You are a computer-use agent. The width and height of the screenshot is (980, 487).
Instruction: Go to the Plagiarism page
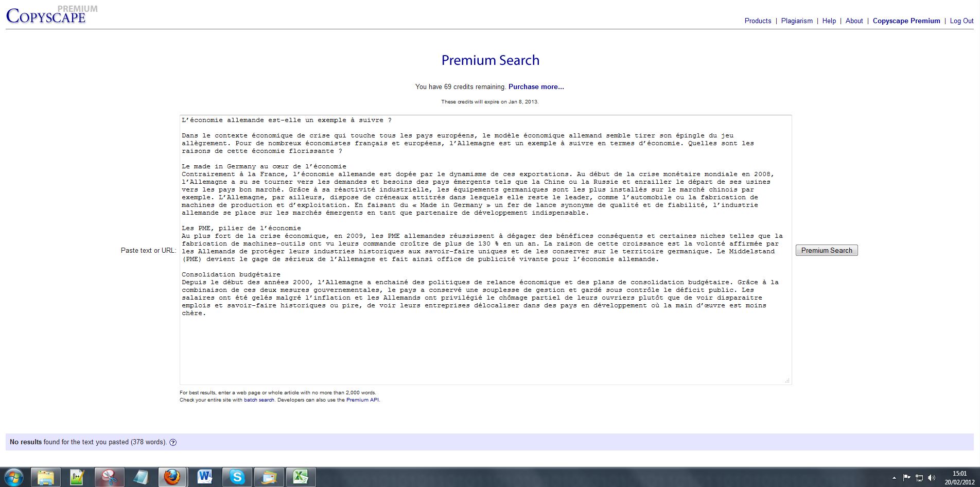click(797, 21)
